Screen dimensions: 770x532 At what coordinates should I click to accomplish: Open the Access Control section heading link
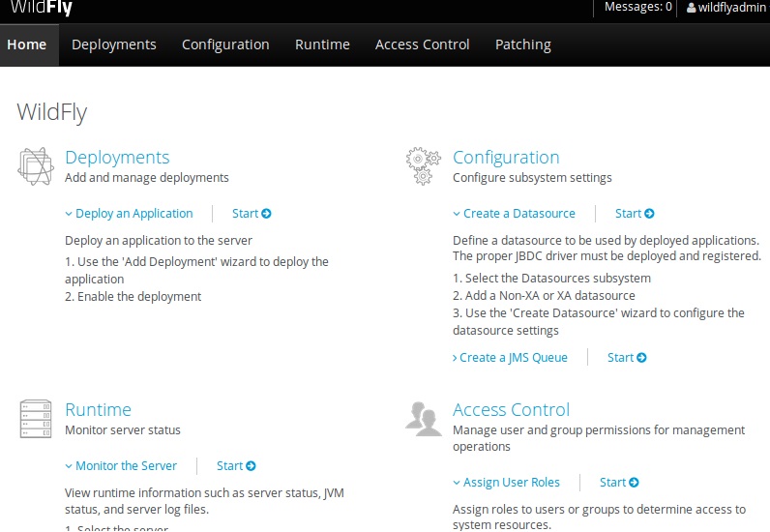tap(511, 410)
